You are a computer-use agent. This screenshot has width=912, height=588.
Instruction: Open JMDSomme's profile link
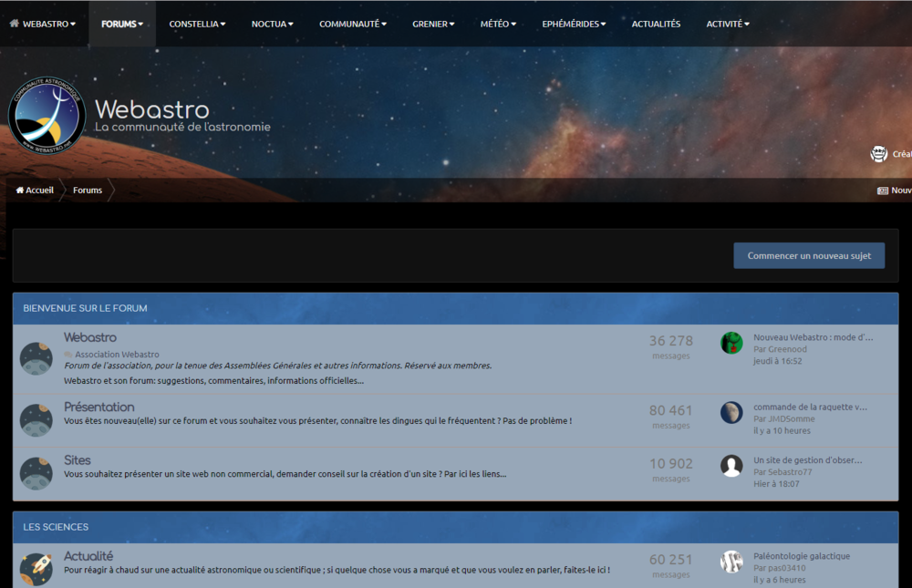792,418
